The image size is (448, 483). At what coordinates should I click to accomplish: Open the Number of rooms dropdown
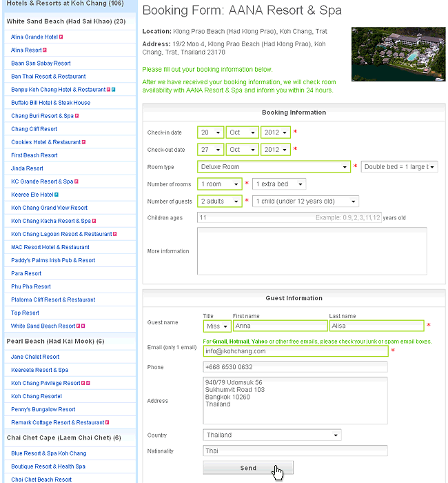220,184
